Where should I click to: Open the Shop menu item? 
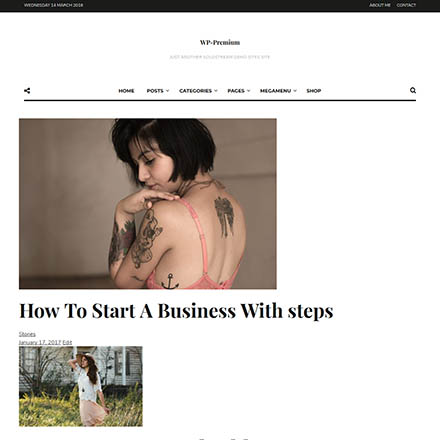click(x=314, y=91)
